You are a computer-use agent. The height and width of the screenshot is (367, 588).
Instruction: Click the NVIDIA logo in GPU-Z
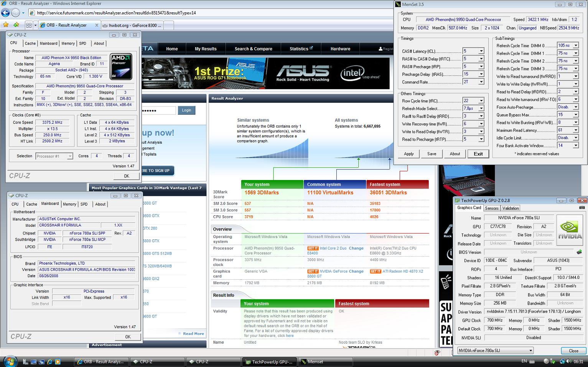[x=570, y=230]
